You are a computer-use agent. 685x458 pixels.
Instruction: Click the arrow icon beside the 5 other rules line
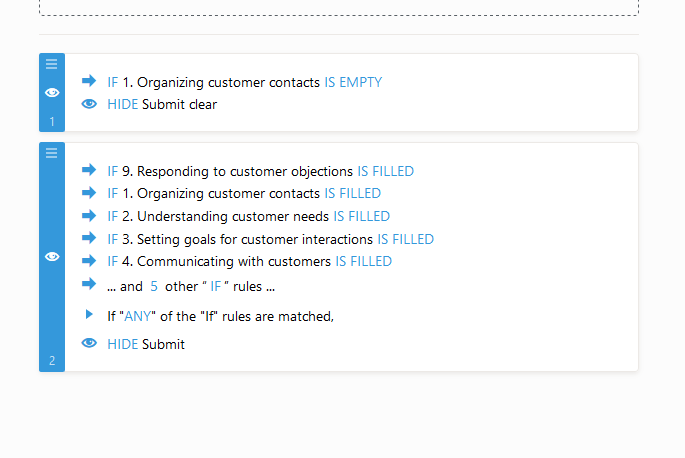tap(89, 284)
